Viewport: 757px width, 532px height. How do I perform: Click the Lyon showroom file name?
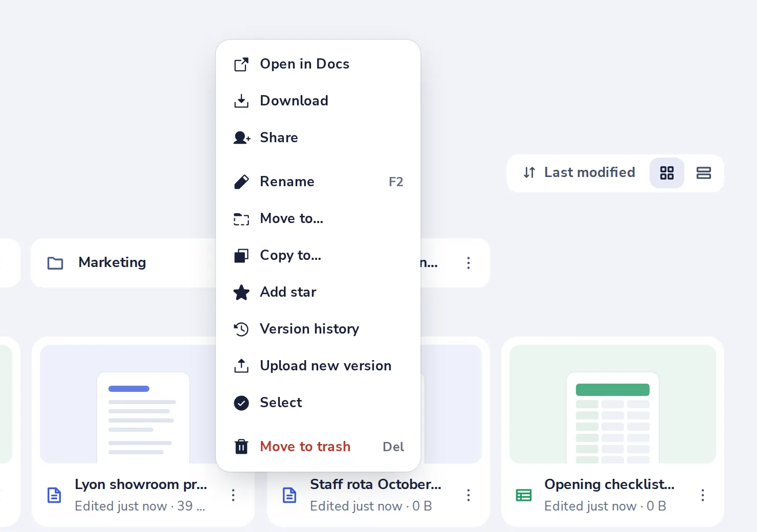point(141,484)
